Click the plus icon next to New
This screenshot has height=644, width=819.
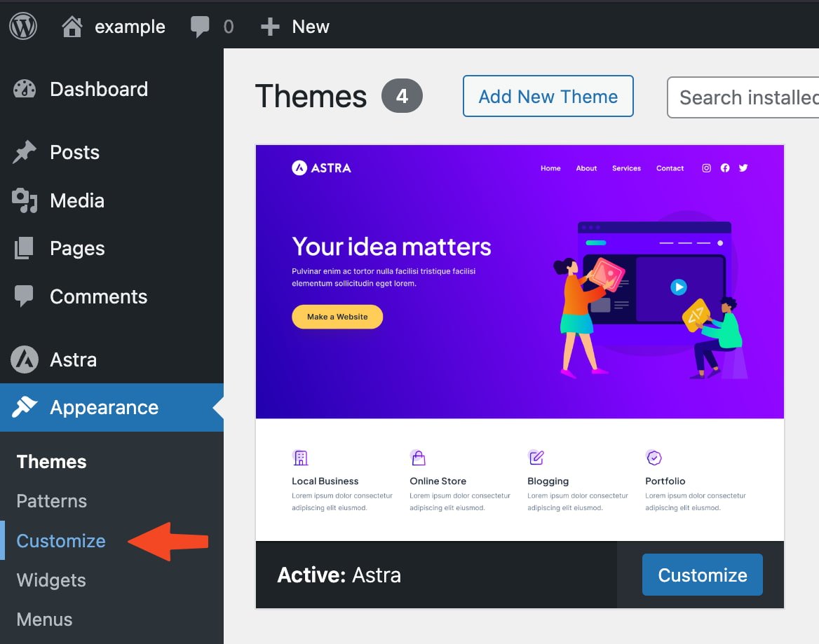[270, 27]
